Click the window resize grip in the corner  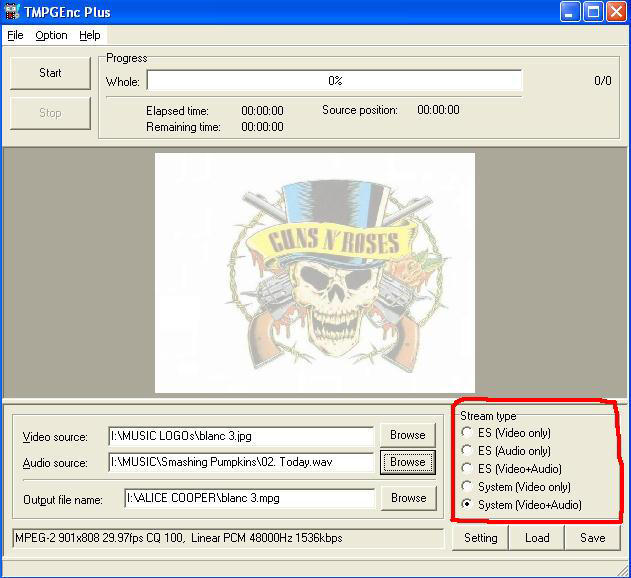tap(623, 570)
